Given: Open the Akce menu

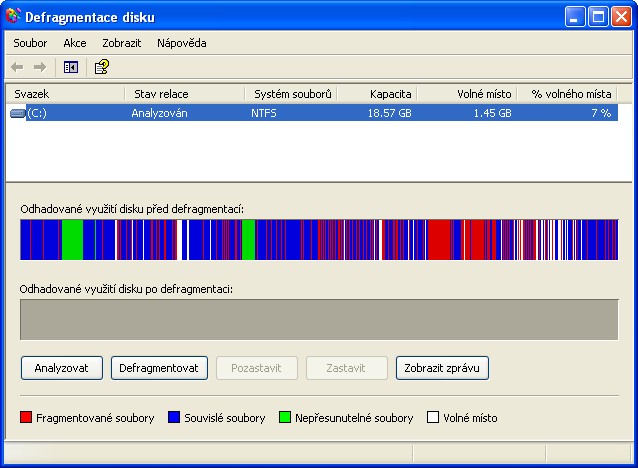Looking at the screenshot, I should pyautogui.click(x=75, y=43).
